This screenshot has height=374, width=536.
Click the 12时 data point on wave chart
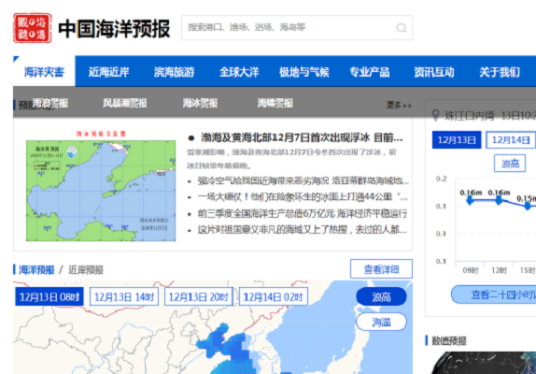click(x=499, y=200)
